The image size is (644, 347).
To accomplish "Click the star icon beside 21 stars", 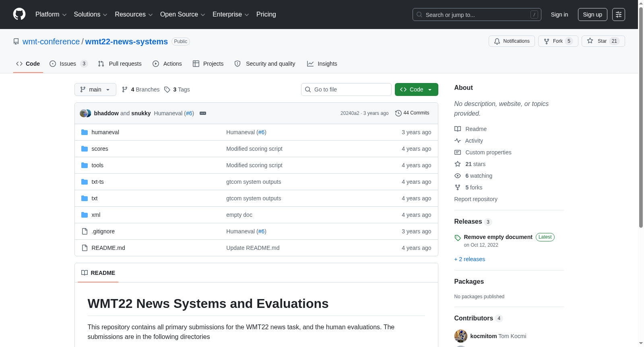I will point(458,164).
